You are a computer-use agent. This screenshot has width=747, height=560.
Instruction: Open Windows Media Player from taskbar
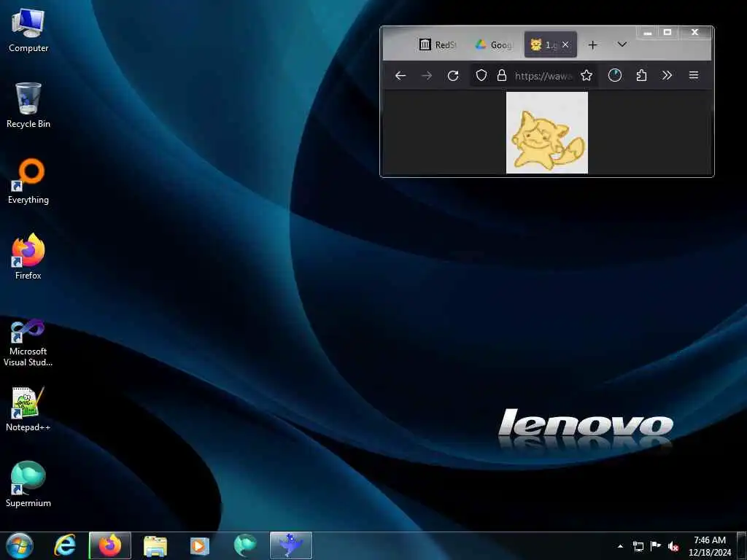200,545
